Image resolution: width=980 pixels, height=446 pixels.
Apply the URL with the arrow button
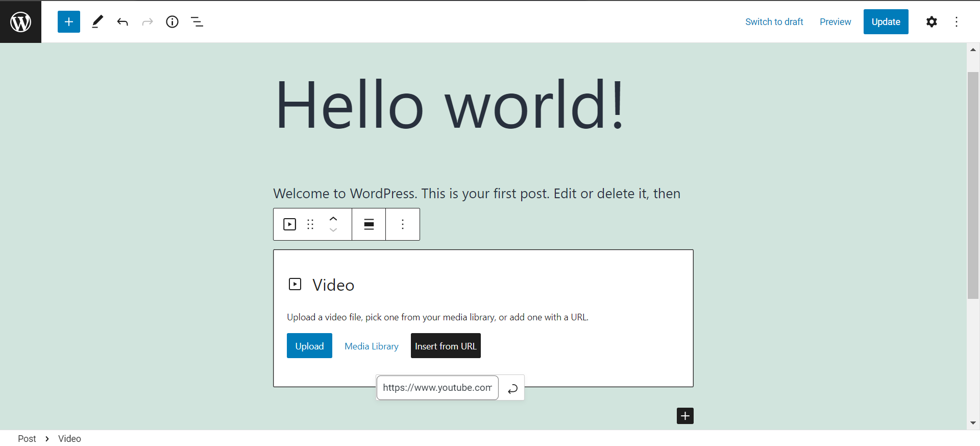pyautogui.click(x=512, y=389)
